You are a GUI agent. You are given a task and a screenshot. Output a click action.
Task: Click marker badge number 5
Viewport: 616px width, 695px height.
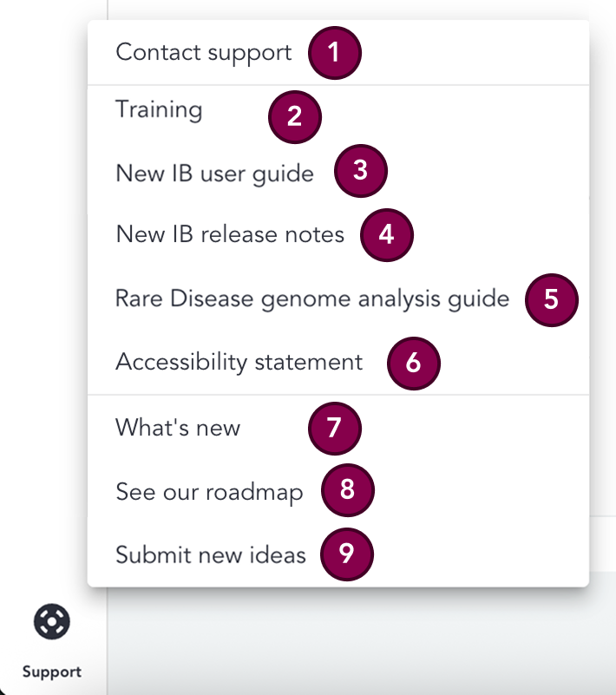click(552, 299)
